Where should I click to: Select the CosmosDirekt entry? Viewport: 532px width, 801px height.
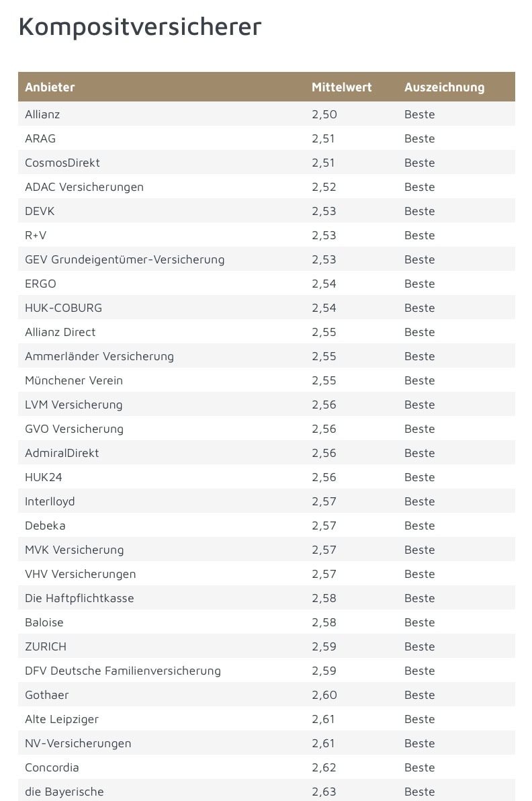(62, 163)
